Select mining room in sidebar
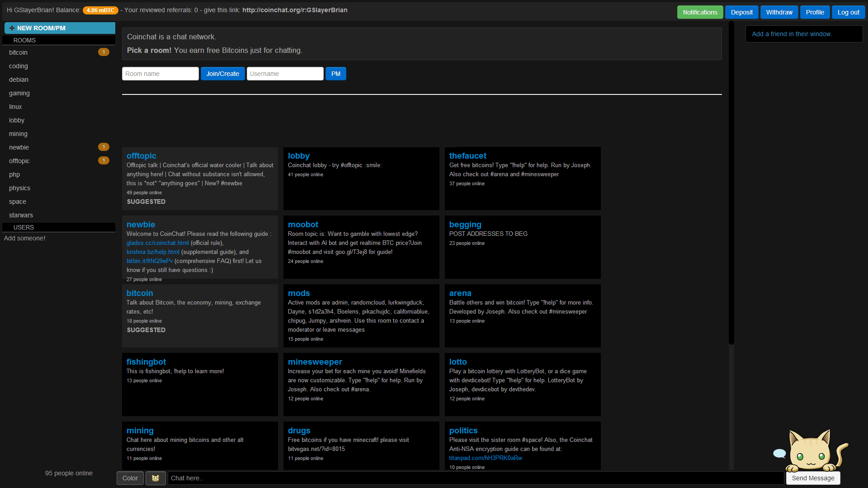 [18, 134]
